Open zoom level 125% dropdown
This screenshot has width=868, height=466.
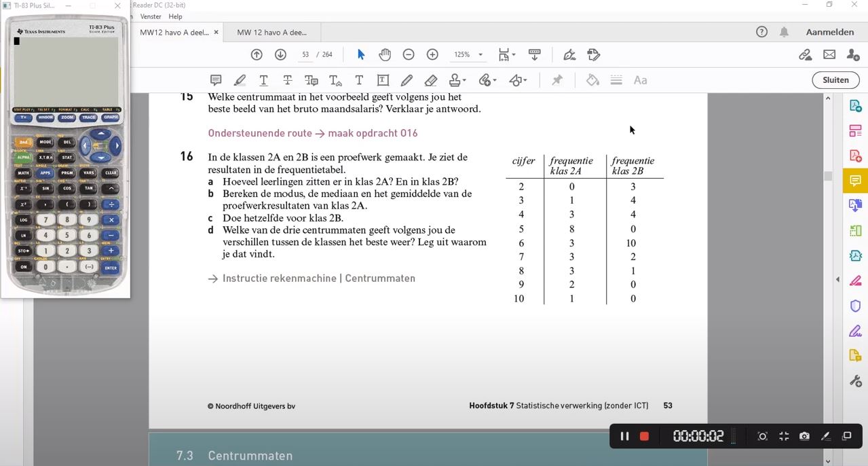480,54
